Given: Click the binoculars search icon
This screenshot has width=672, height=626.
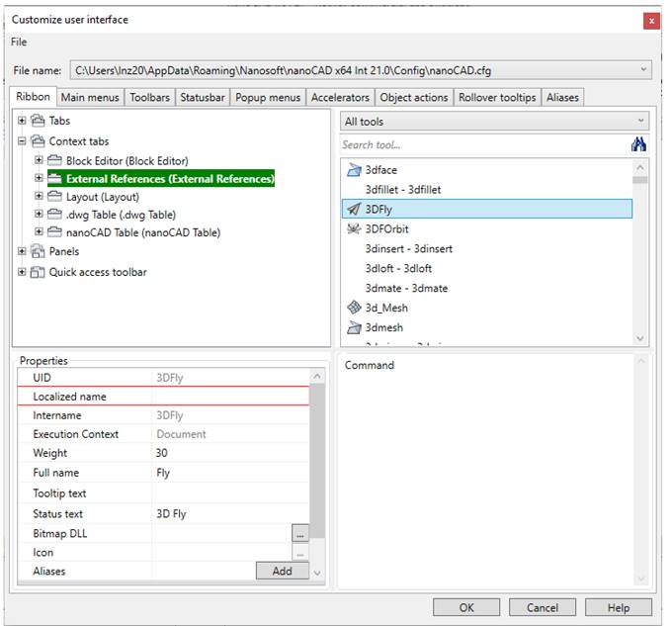Looking at the screenshot, I should [x=638, y=145].
